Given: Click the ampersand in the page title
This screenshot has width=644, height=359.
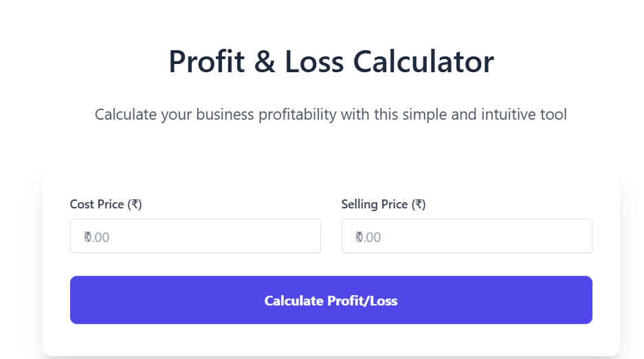Looking at the screenshot, I should point(264,62).
